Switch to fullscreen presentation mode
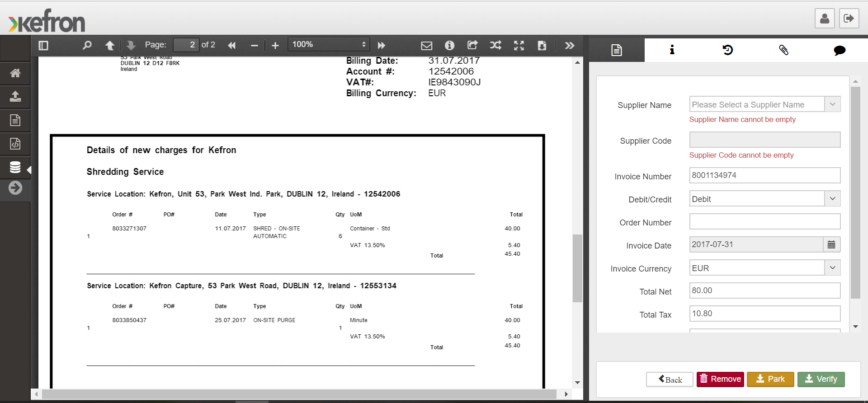Viewport: 868px width, 403px height. tap(519, 45)
